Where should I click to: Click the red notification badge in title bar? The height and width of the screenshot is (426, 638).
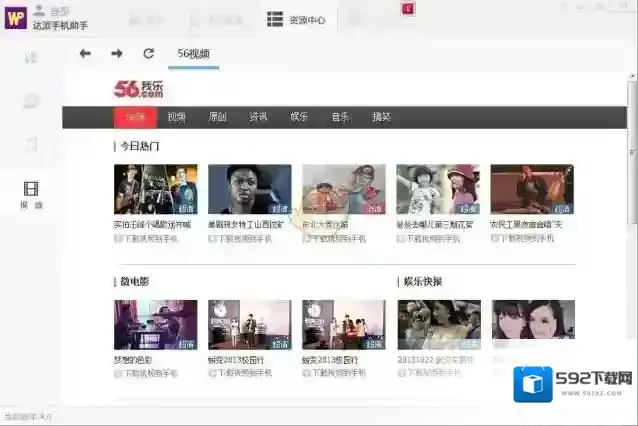pyautogui.click(x=407, y=9)
